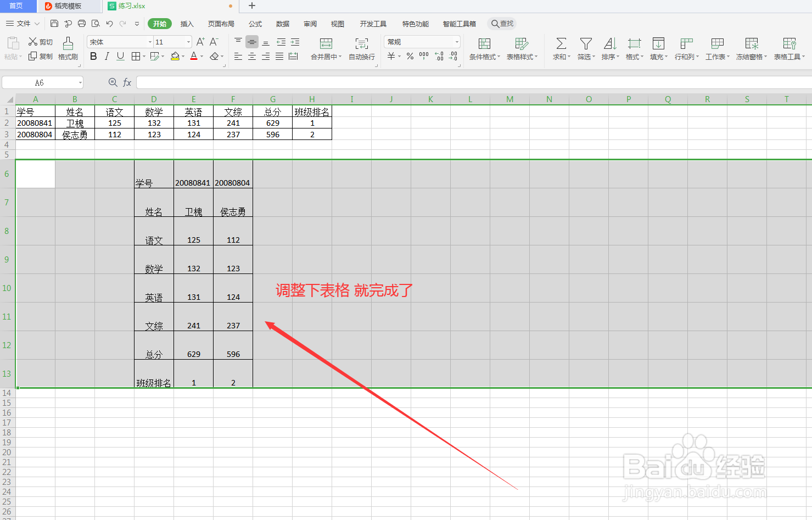This screenshot has height=520, width=812.
Task: Click the 自动换行 wrap text icon
Action: (x=362, y=44)
